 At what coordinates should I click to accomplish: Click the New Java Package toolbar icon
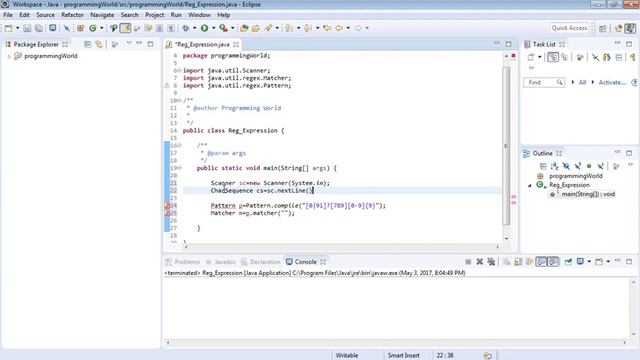(80, 28)
